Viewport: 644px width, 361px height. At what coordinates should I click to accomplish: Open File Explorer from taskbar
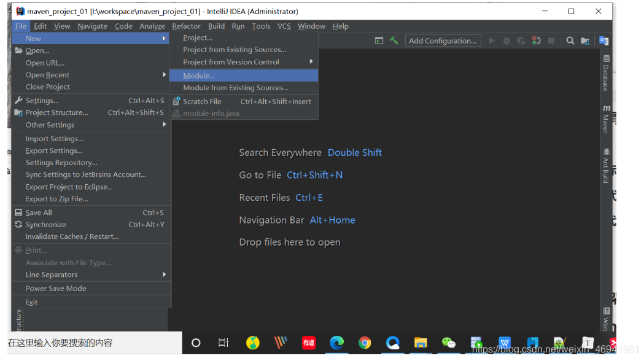[x=421, y=343]
